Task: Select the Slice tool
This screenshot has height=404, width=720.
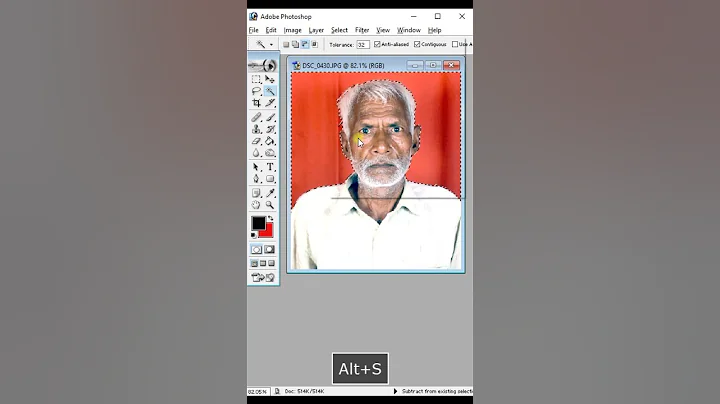Action: coord(270,103)
